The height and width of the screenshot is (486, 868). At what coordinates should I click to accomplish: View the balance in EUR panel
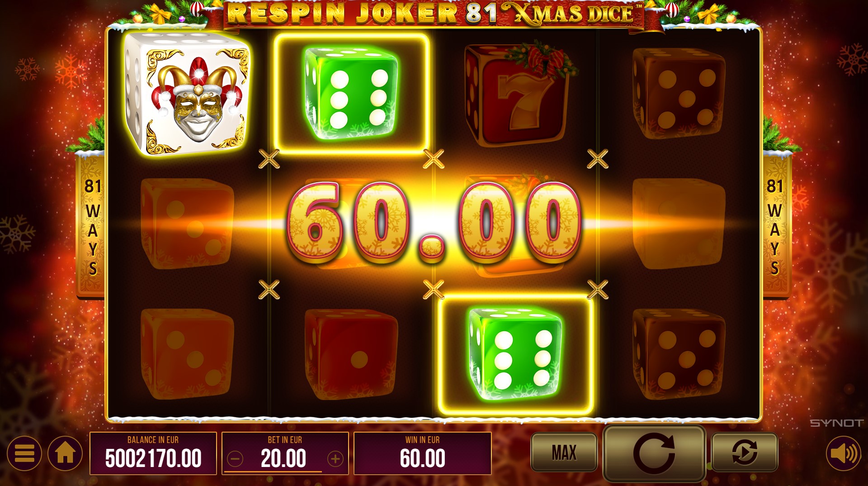pos(153,453)
